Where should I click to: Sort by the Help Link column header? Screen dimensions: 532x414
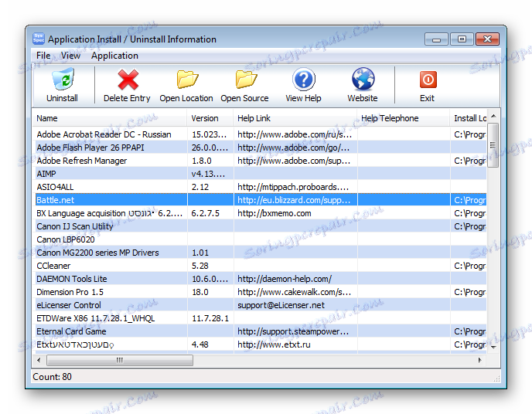(x=295, y=118)
